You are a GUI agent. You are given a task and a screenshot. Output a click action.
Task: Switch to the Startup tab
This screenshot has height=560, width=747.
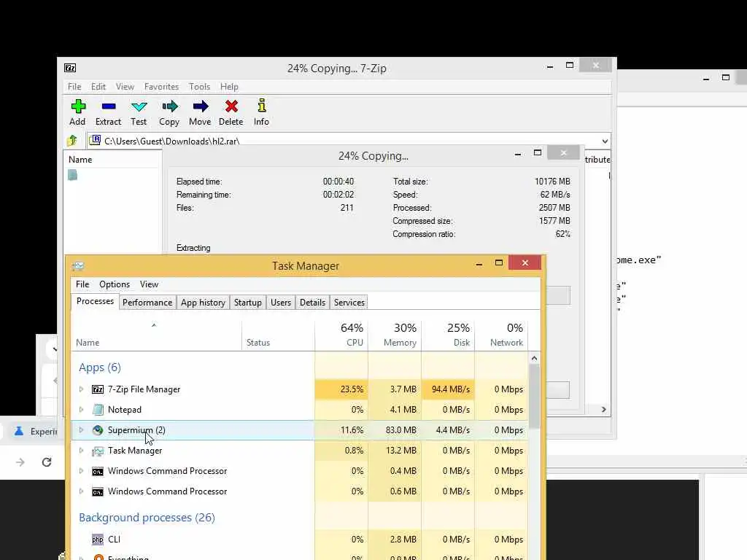(x=248, y=303)
